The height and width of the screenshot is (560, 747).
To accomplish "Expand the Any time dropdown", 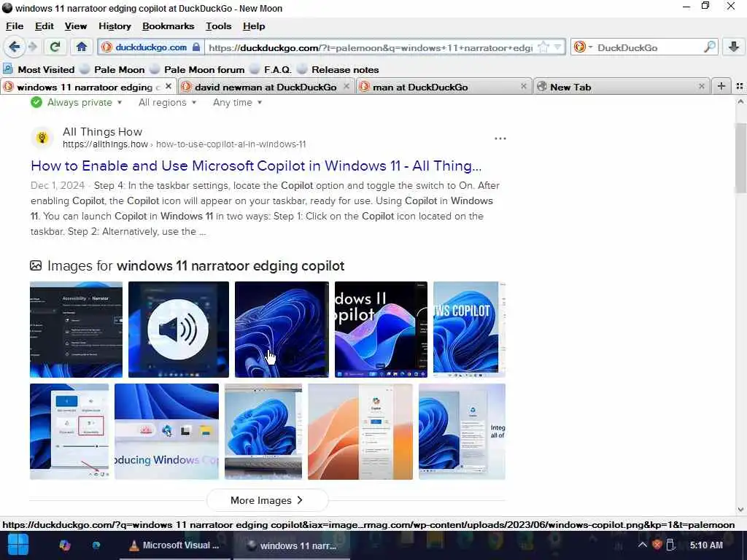I will click(x=237, y=102).
